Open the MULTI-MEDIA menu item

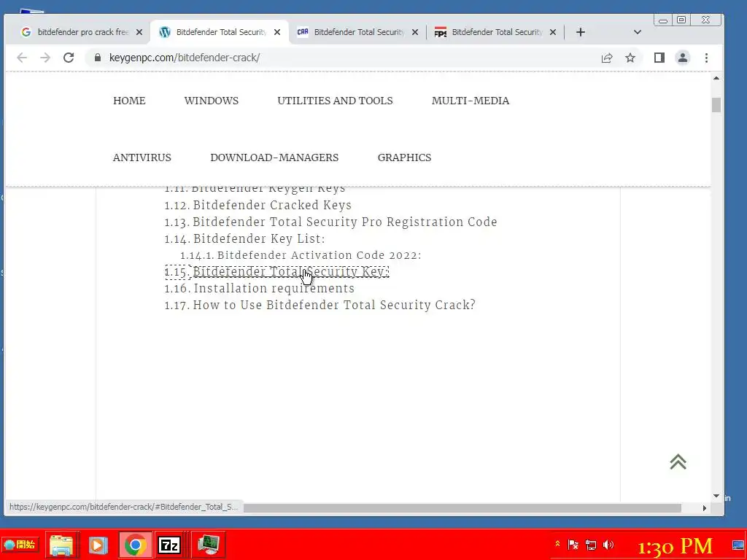[471, 101]
